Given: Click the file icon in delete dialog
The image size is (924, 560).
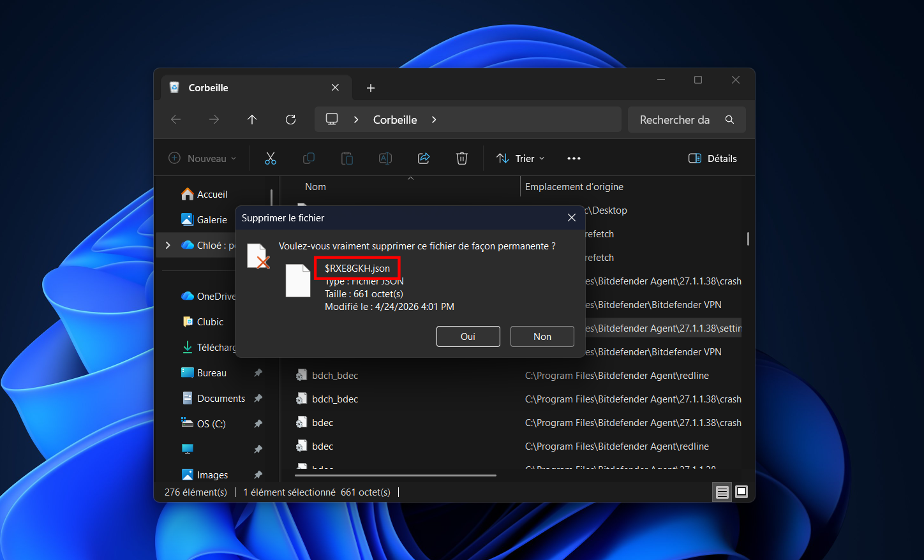Looking at the screenshot, I should (298, 281).
